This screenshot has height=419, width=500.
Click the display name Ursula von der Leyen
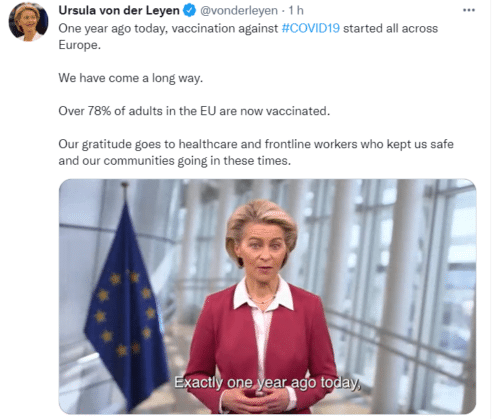(x=119, y=10)
